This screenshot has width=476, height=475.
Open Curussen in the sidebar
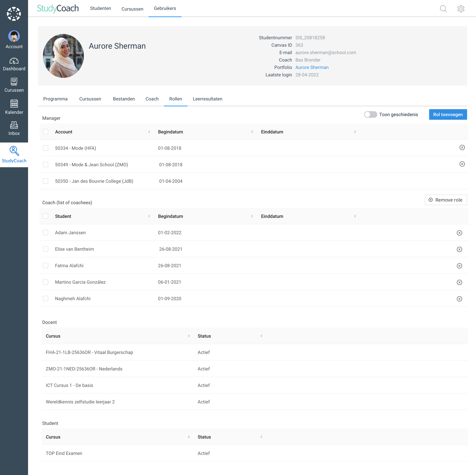point(14,85)
